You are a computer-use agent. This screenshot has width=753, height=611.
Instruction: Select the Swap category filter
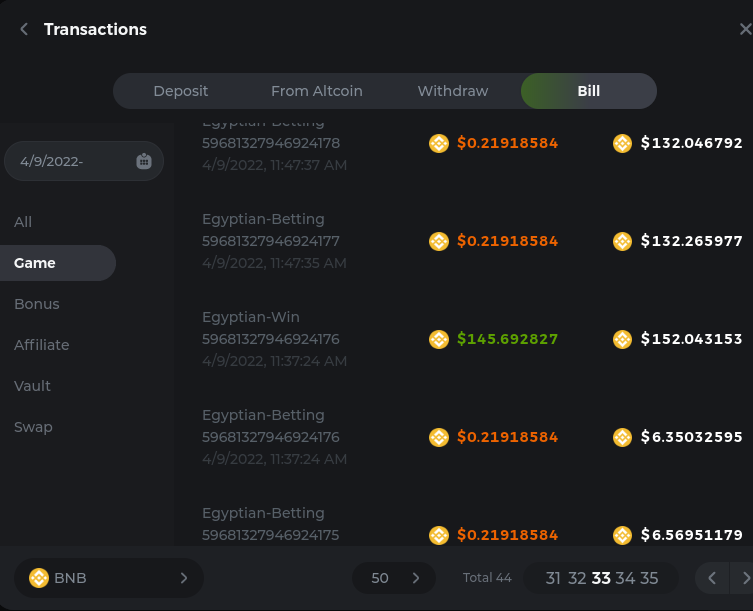(x=33, y=427)
